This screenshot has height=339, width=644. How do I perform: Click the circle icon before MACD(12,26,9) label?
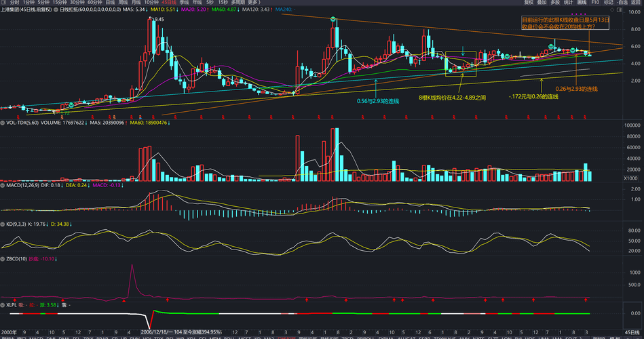pos(3,186)
